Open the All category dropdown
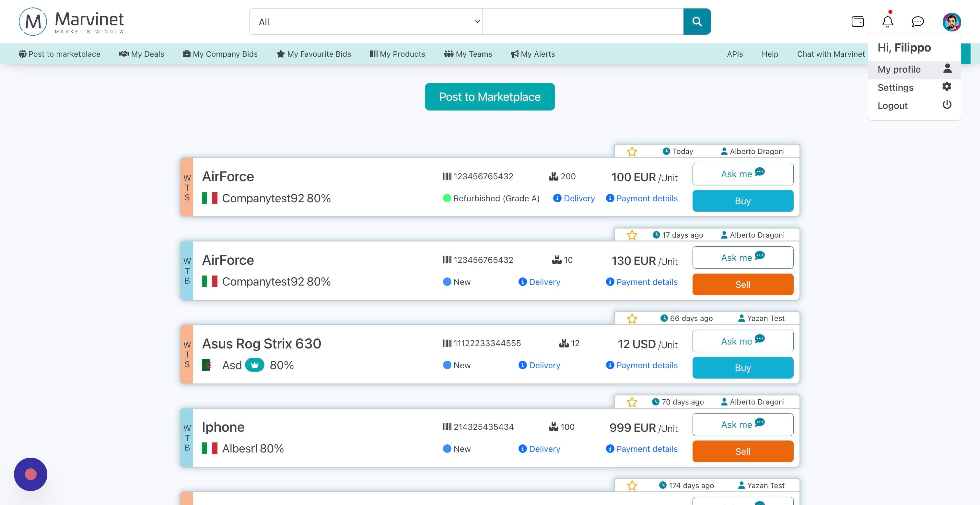This screenshot has width=980, height=505. 366,22
